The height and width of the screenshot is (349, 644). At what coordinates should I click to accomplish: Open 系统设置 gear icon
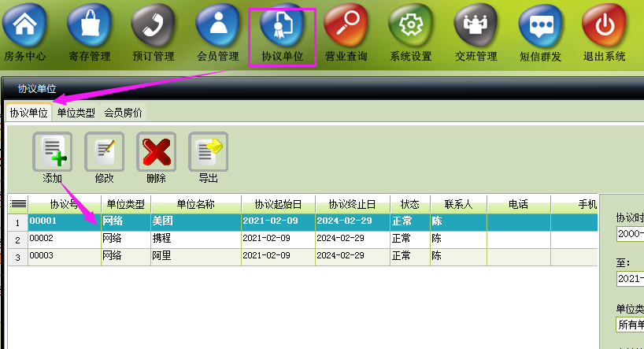[411, 24]
